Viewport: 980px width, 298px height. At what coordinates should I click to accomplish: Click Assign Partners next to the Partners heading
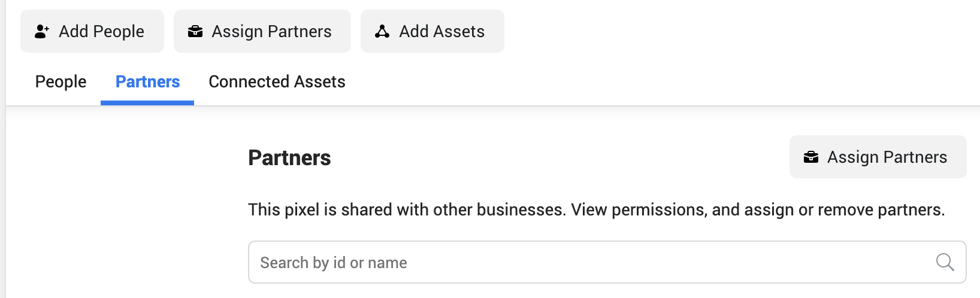click(878, 157)
